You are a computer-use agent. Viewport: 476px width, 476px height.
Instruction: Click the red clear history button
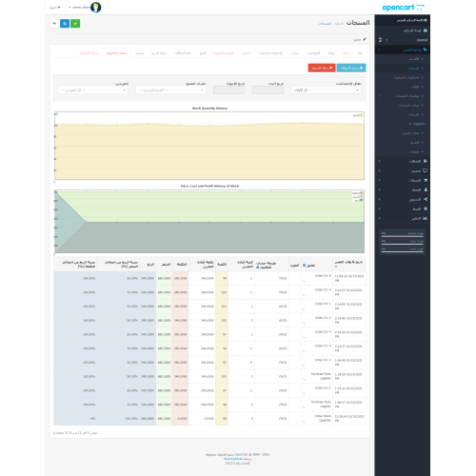tap(322, 68)
